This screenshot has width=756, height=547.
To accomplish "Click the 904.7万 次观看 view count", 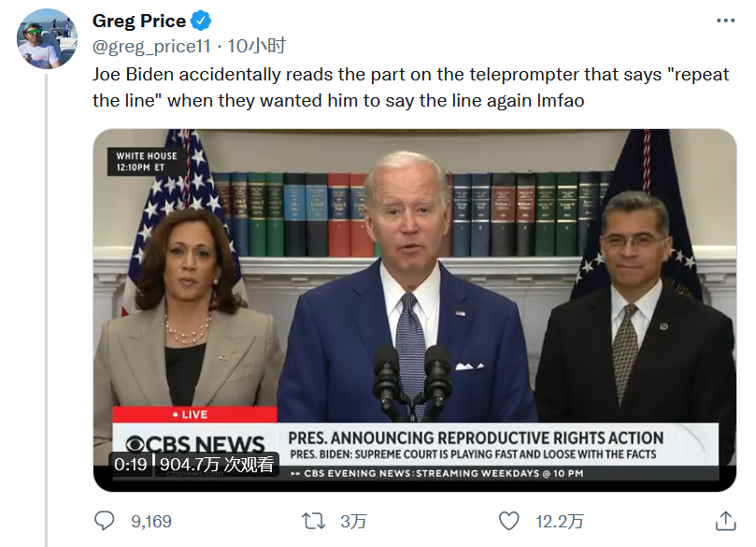I will click(x=217, y=464).
